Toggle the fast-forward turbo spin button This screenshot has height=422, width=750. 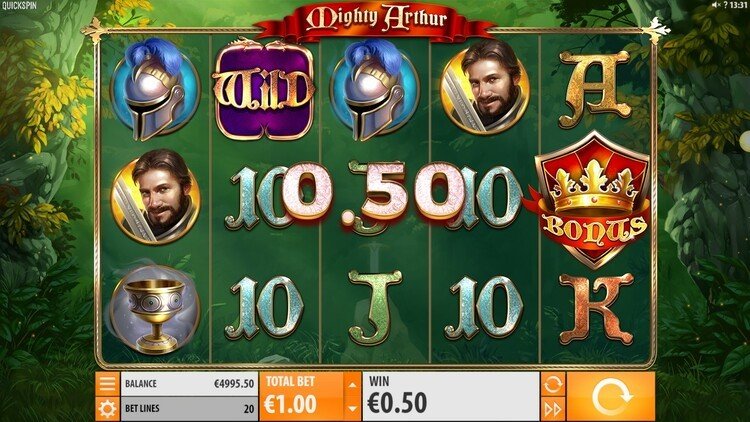(553, 409)
